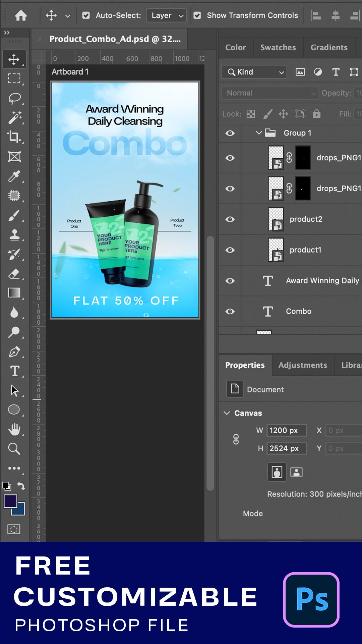The image size is (362, 644).
Task: Click the canvas width field
Action: 286,430
